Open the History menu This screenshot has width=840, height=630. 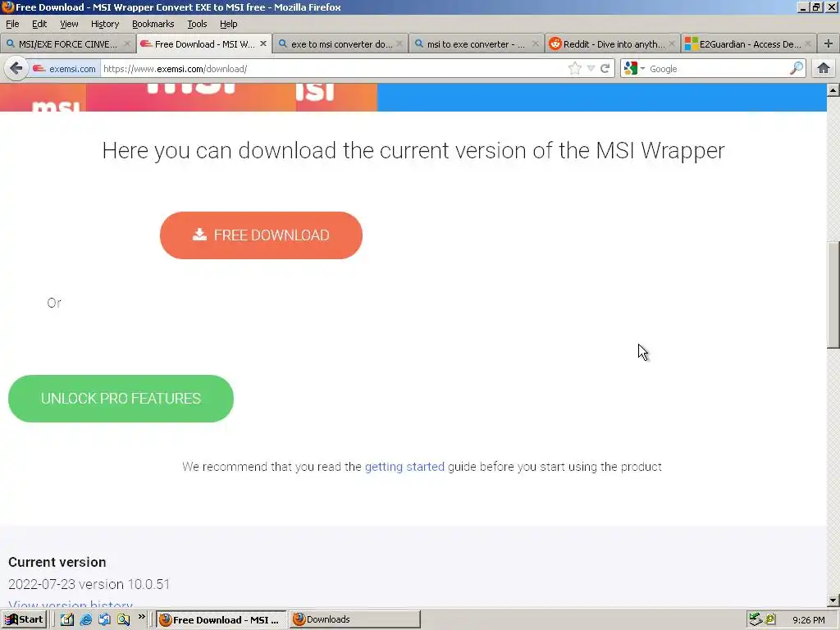click(x=105, y=24)
